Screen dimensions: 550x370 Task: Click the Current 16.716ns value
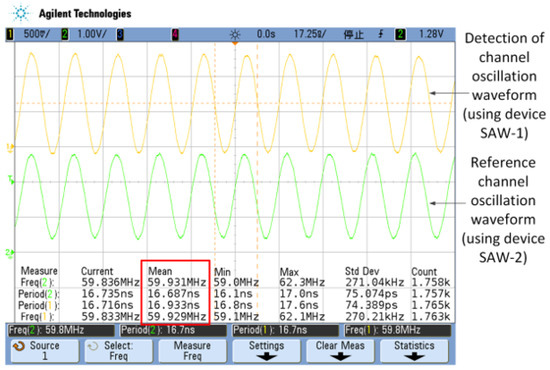(107, 305)
